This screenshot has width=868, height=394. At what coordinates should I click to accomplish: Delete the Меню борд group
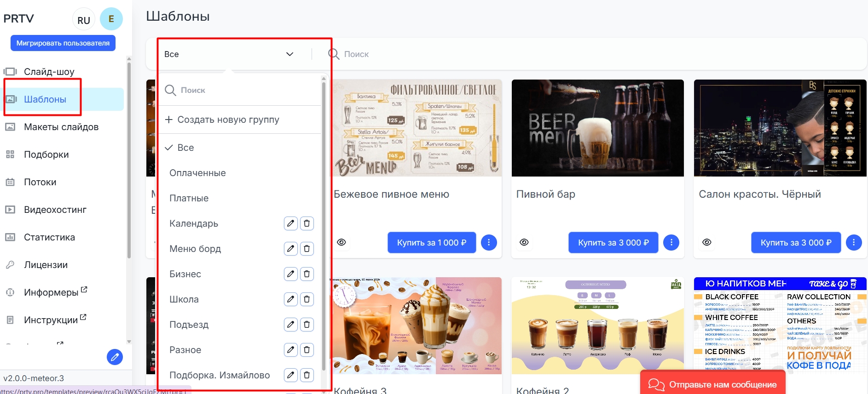pyautogui.click(x=307, y=249)
